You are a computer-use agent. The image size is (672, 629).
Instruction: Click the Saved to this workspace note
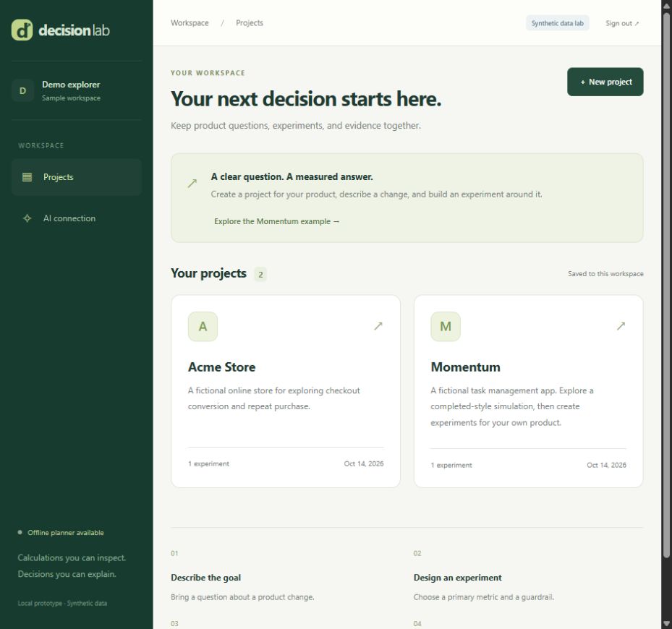[605, 274]
